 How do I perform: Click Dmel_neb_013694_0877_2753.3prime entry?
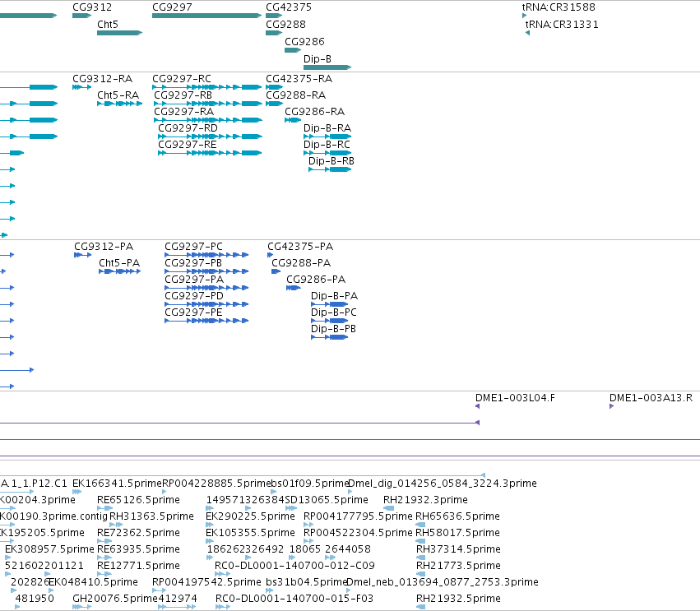pos(443,582)
